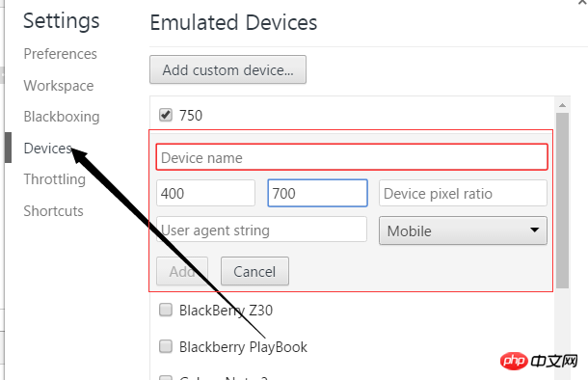Screen dimensions: 588x380
Task: Uncheck the 750 device checkbox
Action: pos(166,115)
